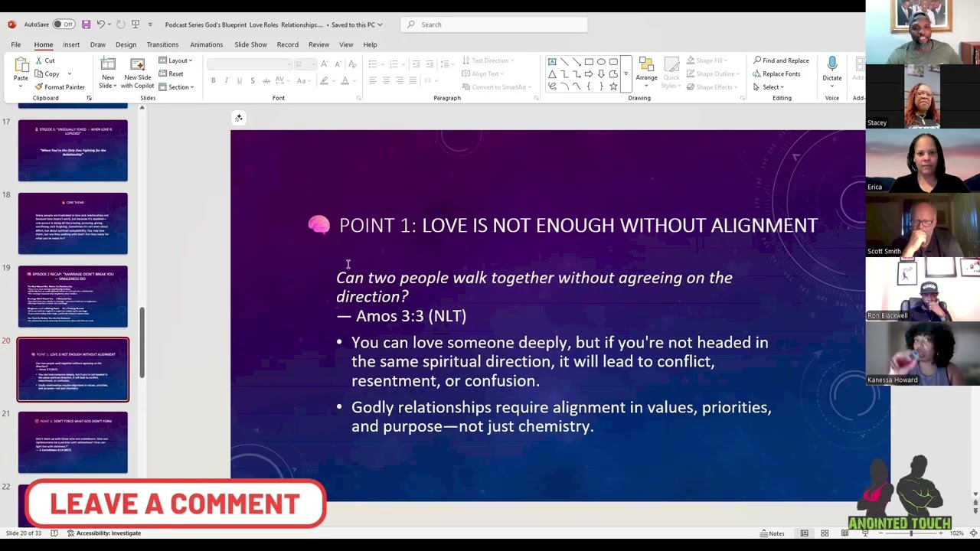Screen dimensions: 980x551
Task: Open the File menu
Action: (15, 44)
